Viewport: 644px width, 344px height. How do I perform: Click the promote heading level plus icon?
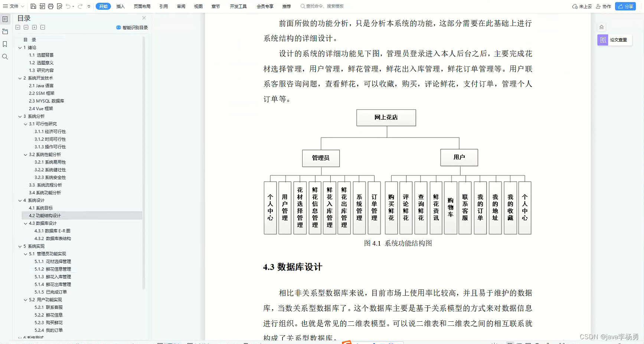coord(35,27)
